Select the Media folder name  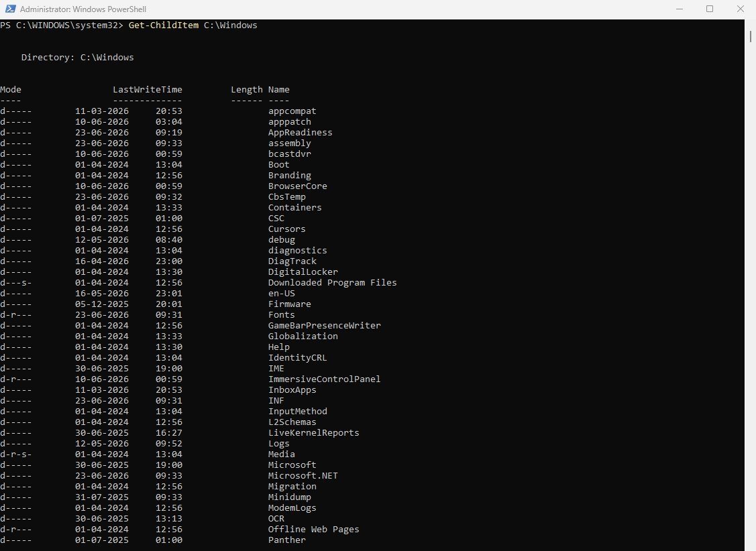click(282, 454)
